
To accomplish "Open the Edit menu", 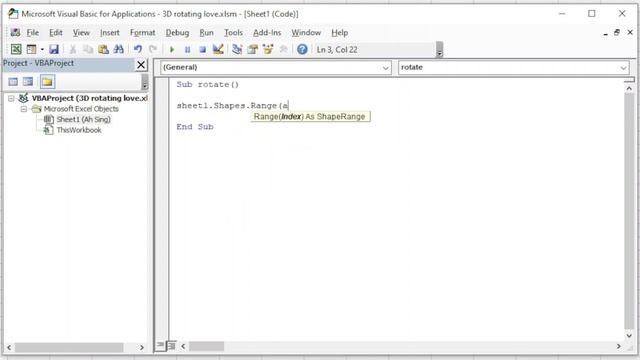I will coord(56,33).
